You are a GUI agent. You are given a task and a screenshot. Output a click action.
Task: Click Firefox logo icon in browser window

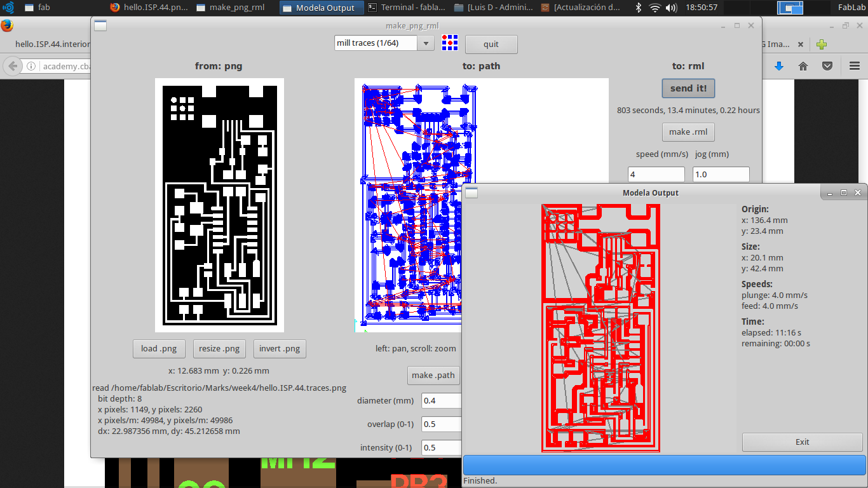[7, 25]
